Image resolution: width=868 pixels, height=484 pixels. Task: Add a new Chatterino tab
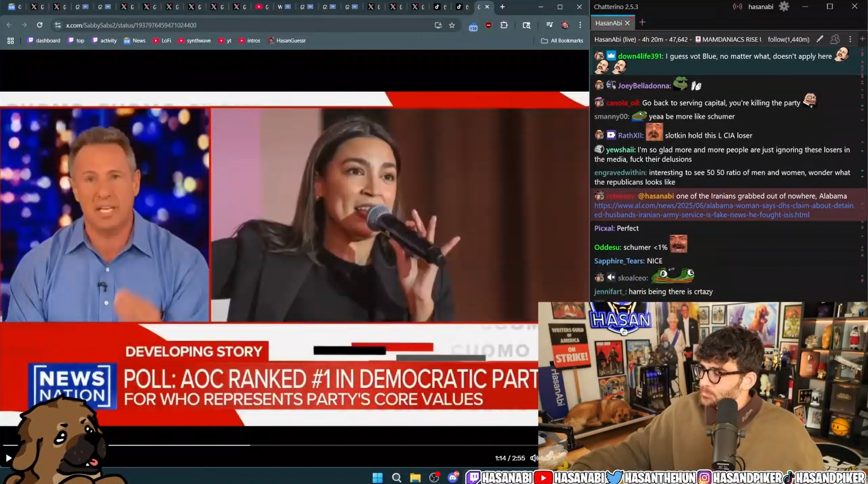[x=642, y=23]
